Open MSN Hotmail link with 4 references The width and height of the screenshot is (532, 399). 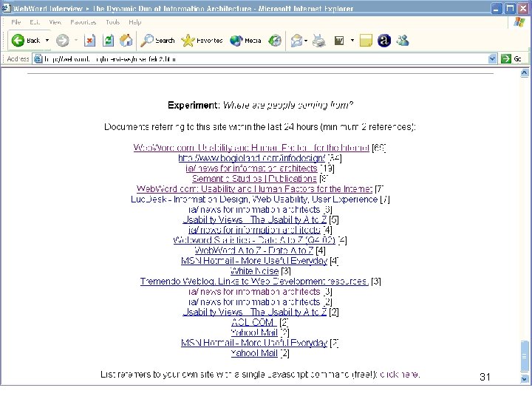254,261
